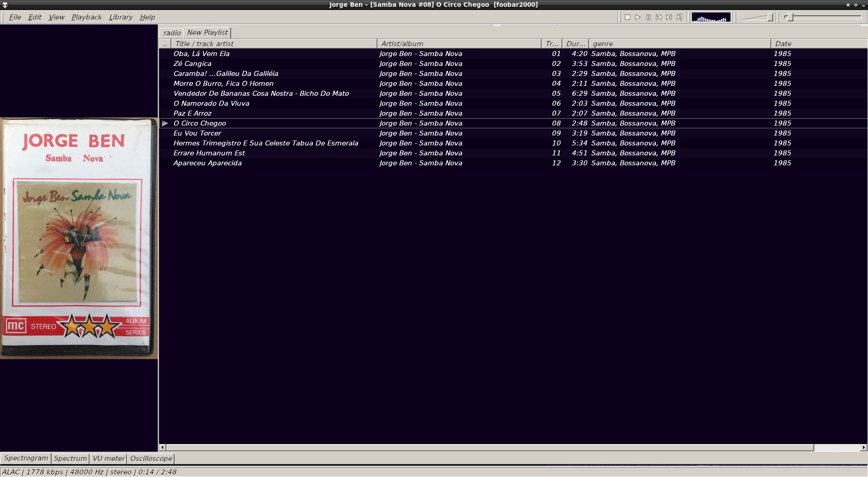The image size is (868, 477).
Task: Open the View menu
Action: (x=57, y=17)
